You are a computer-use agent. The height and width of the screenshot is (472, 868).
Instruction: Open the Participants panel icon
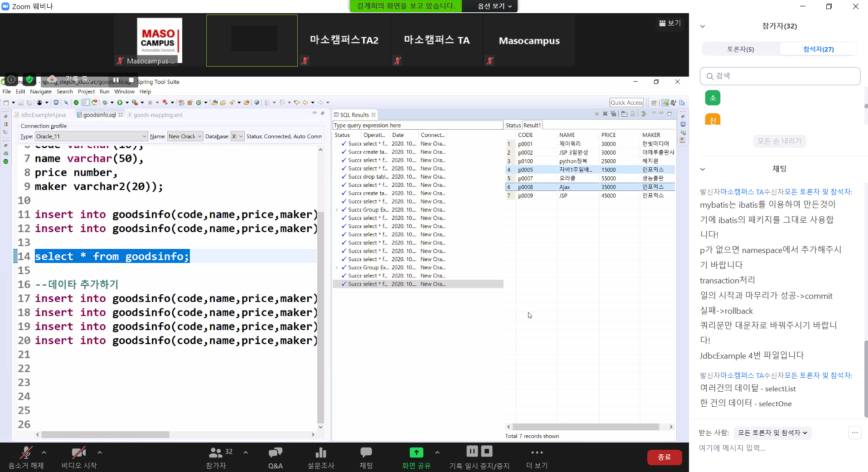(x=216, y=453)
